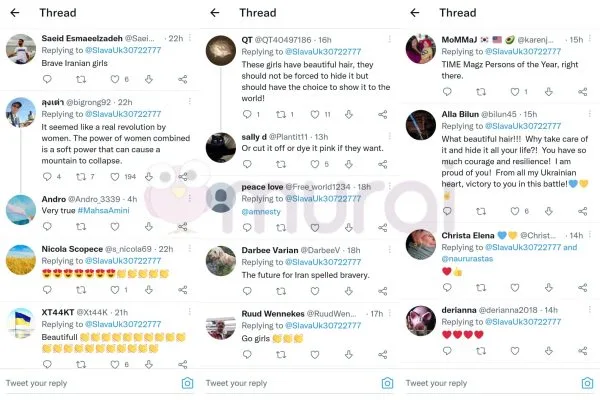
Task: Open the @amnesty mention link
Action: pyautogui.click(x=261, y=211)
